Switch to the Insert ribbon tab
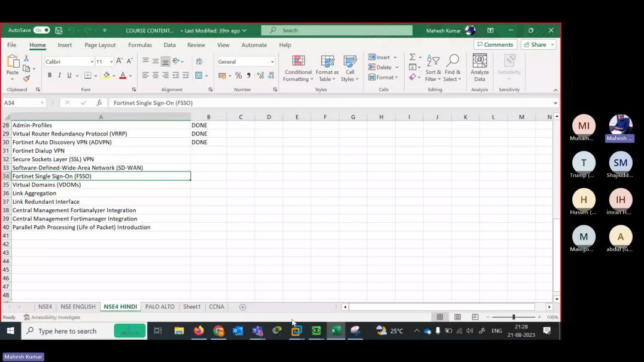Viewport: 644px width, 362px height. (x=65, y=45)
